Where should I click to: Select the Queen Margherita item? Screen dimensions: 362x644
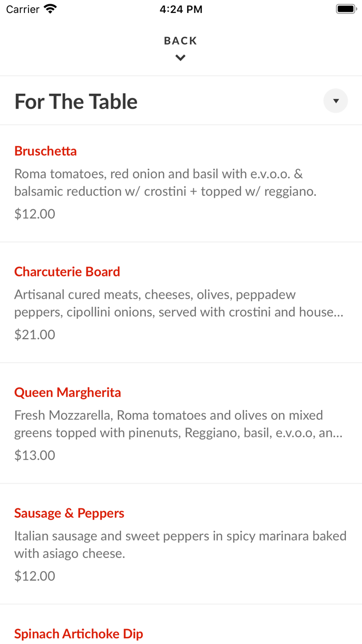click(68, 392)
